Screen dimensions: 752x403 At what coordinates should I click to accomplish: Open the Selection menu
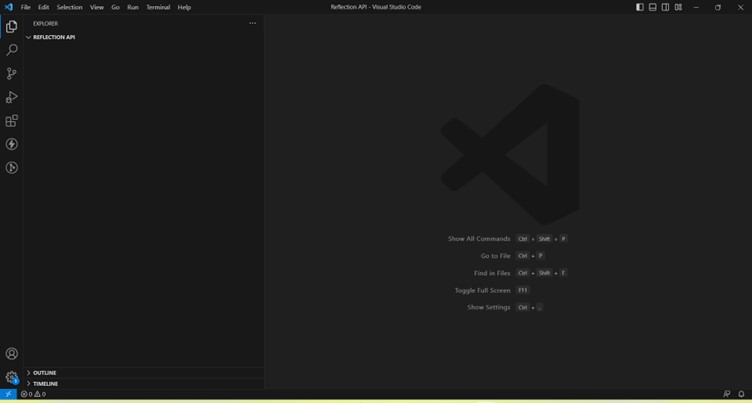[70, 7]
